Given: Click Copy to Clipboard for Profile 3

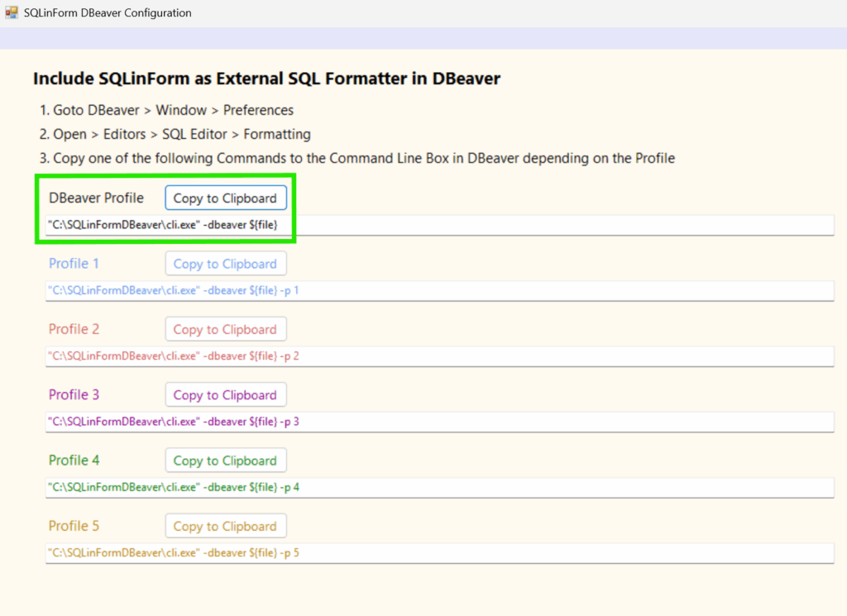Looking at the screenshot, I should click(225, 394).
